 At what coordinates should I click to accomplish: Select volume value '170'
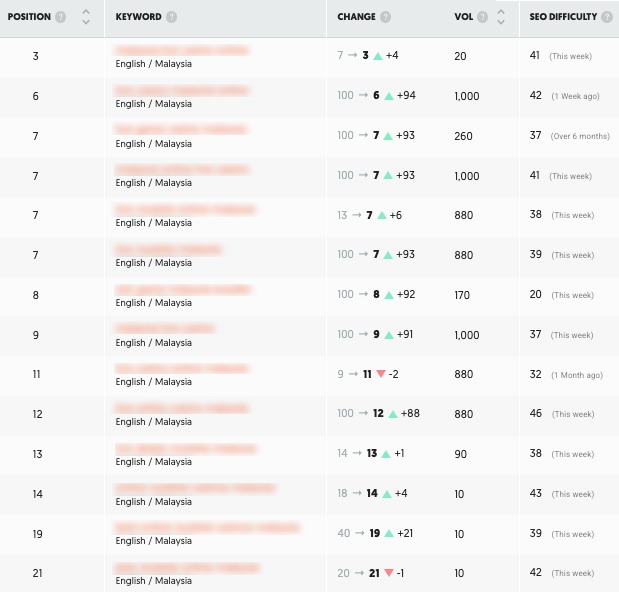pyautogui.click(x=462, y=295)
